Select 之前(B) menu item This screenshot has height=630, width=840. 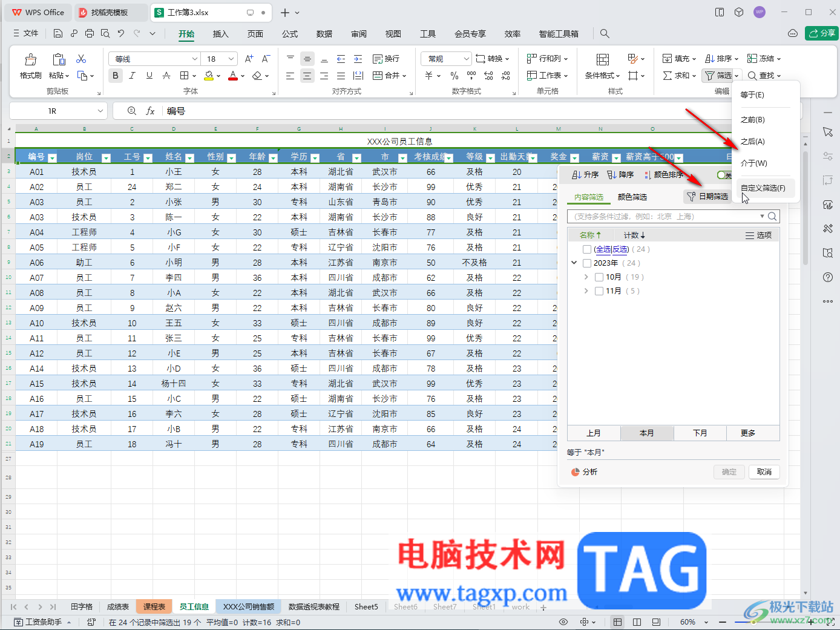[766, 120]
